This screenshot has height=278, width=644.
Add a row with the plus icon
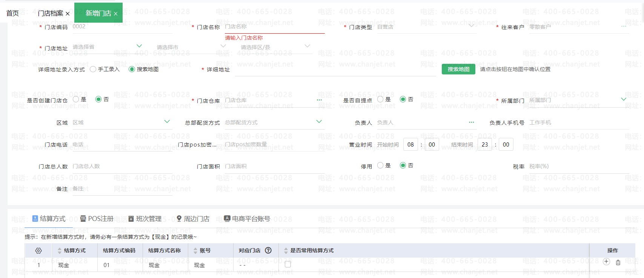coord(606,261)
